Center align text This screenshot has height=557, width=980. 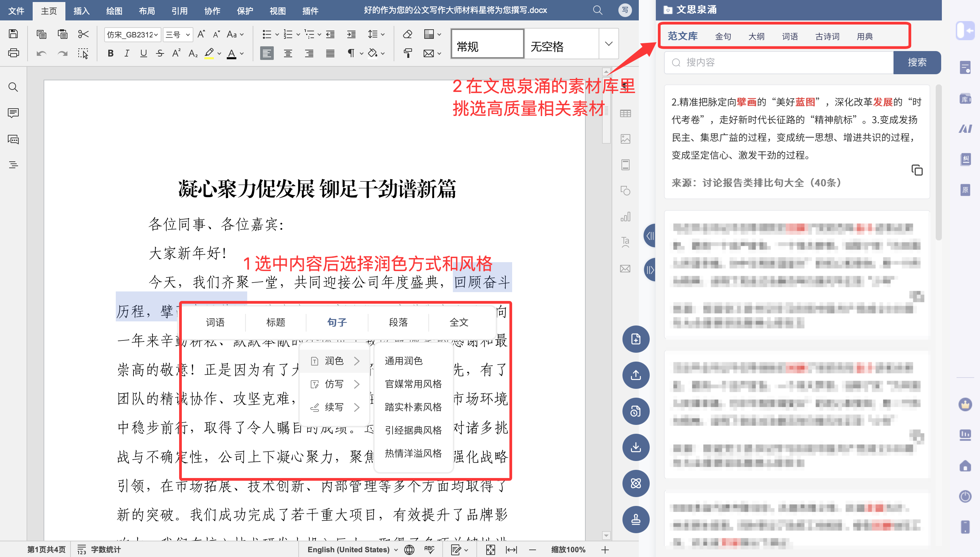pyautogui.click(x=288, y=53)
